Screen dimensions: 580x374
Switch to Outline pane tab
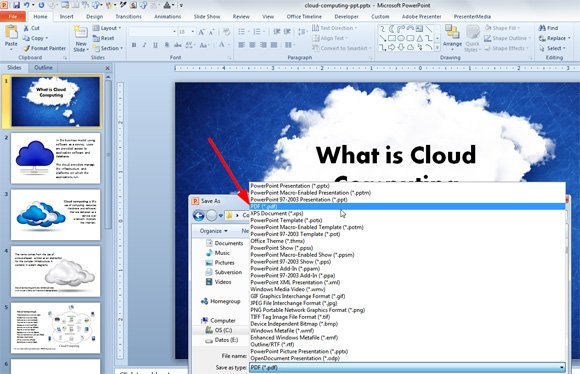point(43,68)
